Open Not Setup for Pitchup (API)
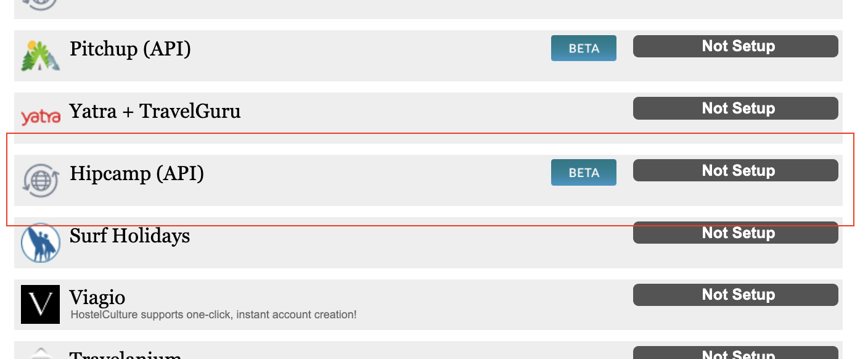The image size is (868, 359). [735, 46]
